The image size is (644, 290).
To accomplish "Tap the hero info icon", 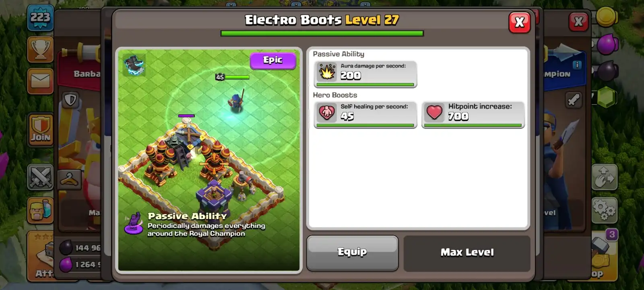I will (577, 65).
